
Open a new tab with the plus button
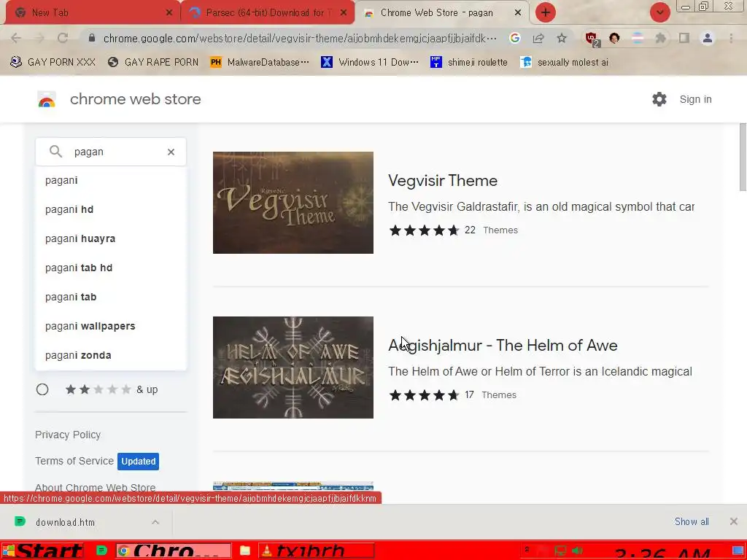546,12
